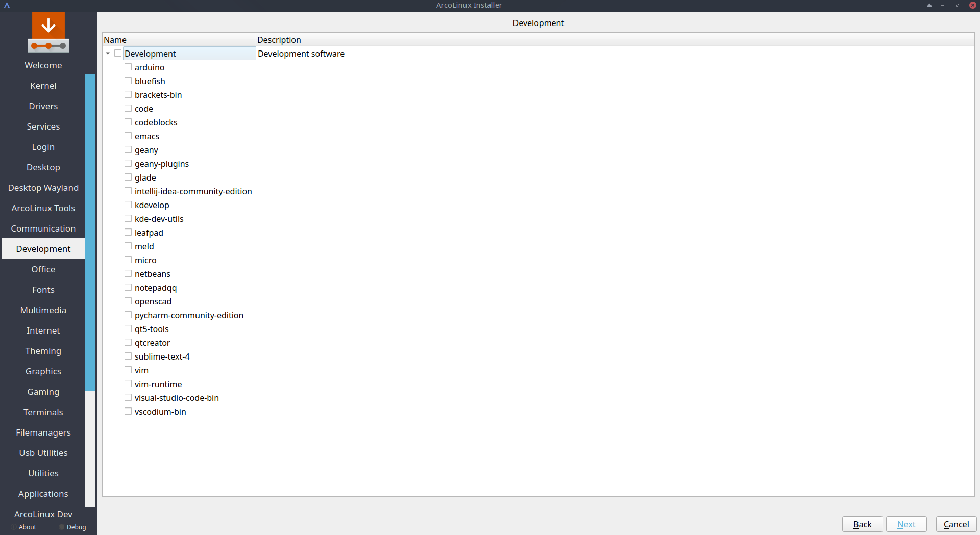Tick the brackets-bin checkbox

[128, 95]
